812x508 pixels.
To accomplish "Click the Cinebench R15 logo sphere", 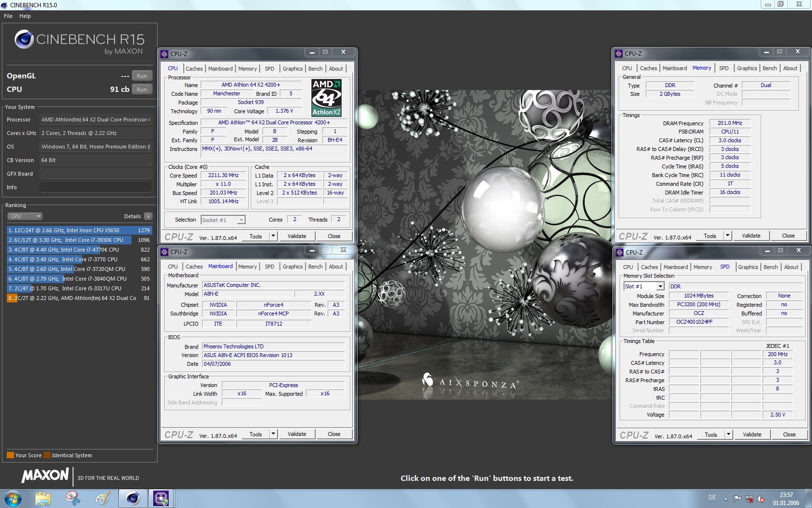I will point(24,40).
